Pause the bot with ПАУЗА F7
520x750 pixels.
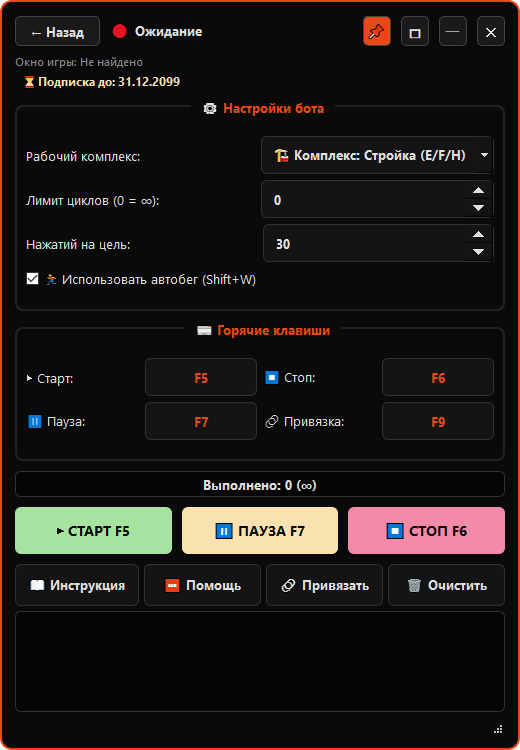(260, 530)
